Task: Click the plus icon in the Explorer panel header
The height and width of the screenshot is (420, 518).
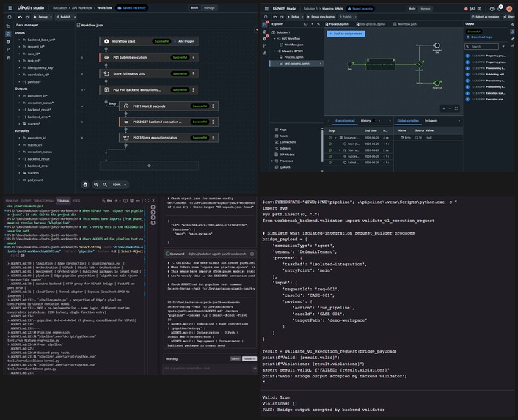Action: click(x=312, y=24)
